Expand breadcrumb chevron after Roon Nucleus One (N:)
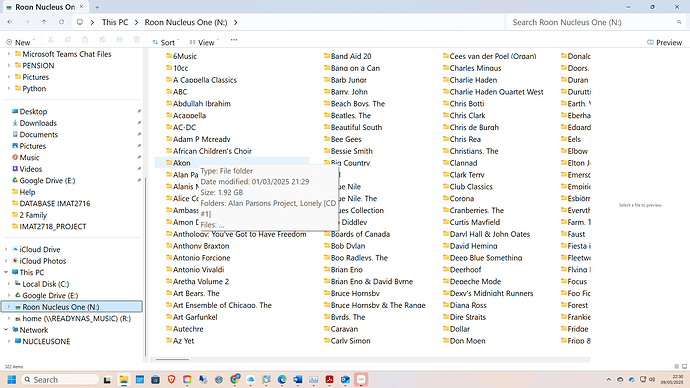This screenshot has width=690, height=388. click(236, 22)
